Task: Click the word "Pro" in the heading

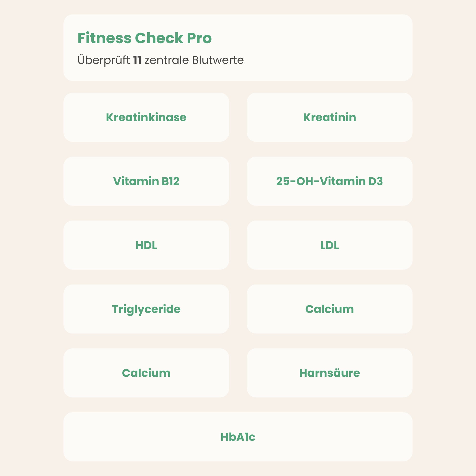Action: (199, 38)
